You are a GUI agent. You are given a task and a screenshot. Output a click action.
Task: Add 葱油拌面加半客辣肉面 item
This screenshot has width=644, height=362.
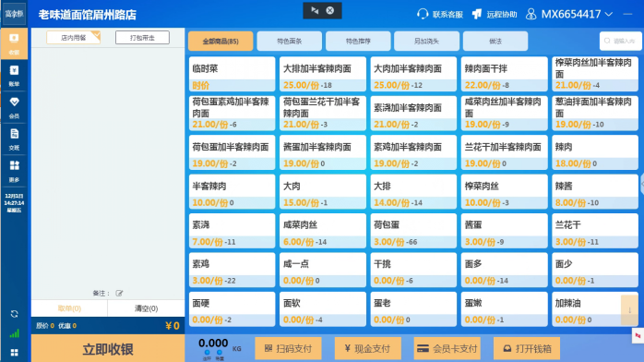click(x=595, y=113)
